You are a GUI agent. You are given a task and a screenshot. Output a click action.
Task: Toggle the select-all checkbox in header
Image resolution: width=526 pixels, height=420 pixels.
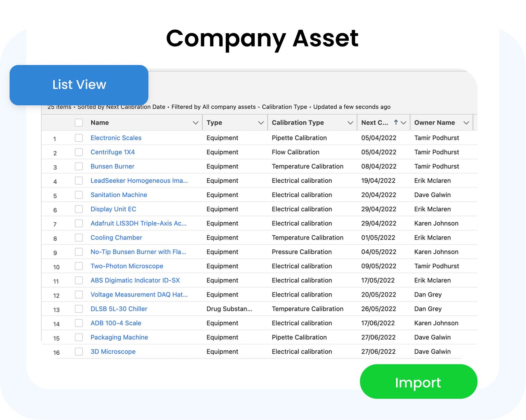tap(79, 123)
